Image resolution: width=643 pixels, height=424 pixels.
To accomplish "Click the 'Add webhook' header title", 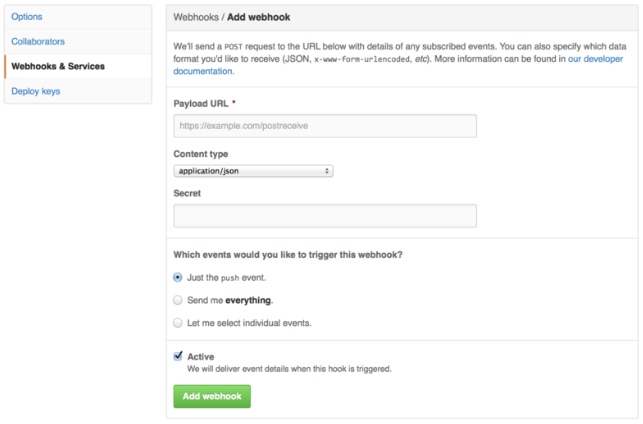I will pyautogui.click(x=259, y=17).
